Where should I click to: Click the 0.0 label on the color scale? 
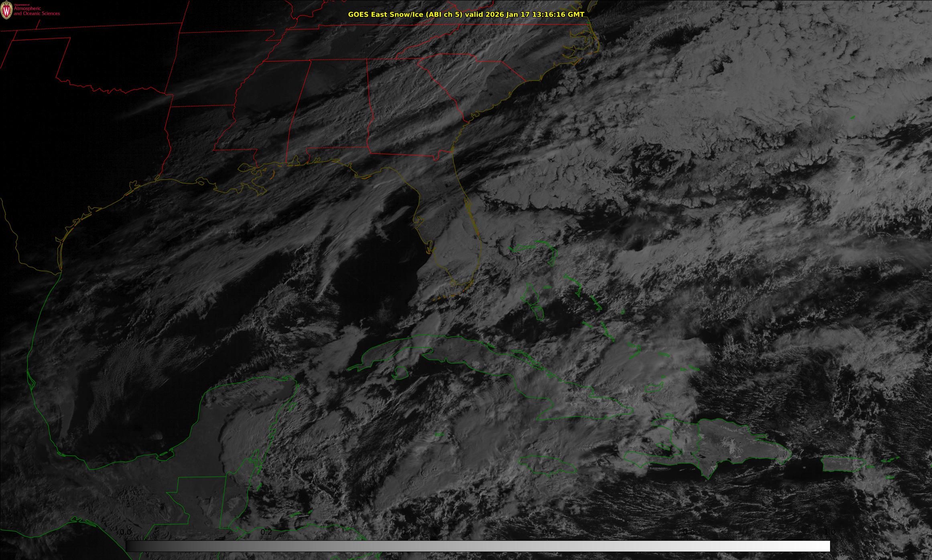126,532
